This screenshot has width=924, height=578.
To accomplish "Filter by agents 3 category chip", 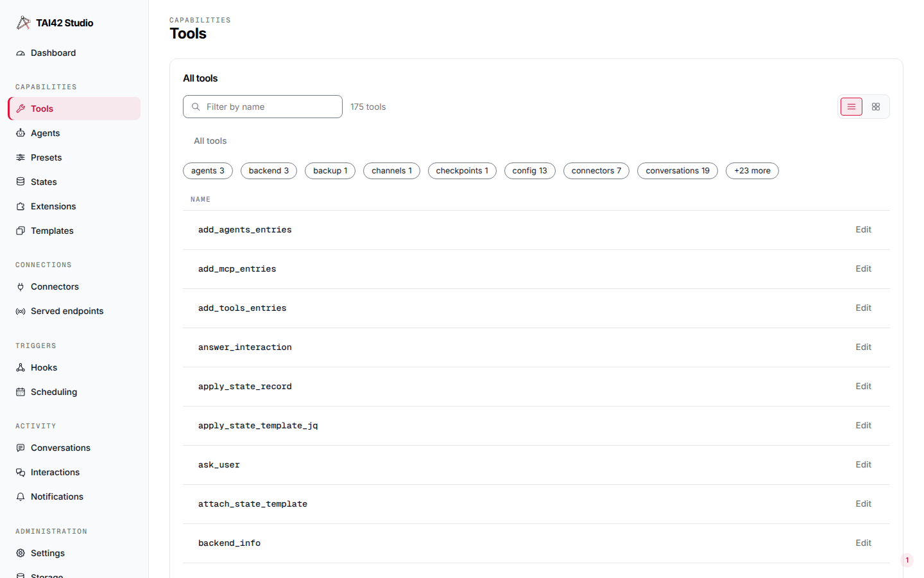I will coord(208,171).
